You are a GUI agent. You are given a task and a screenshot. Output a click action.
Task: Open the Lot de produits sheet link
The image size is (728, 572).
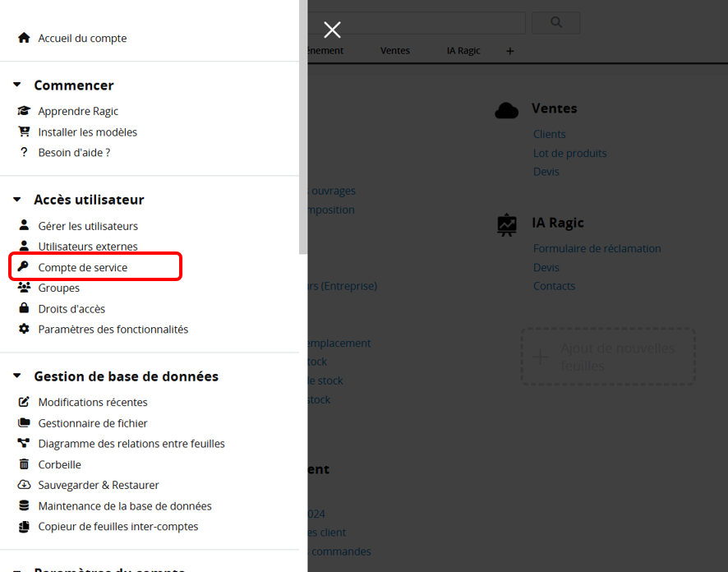569,153
